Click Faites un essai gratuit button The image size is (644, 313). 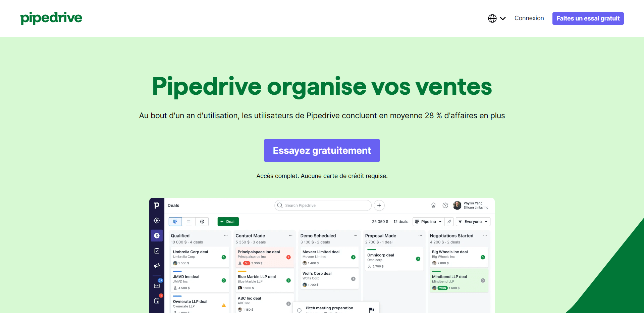tap(588, 18)
